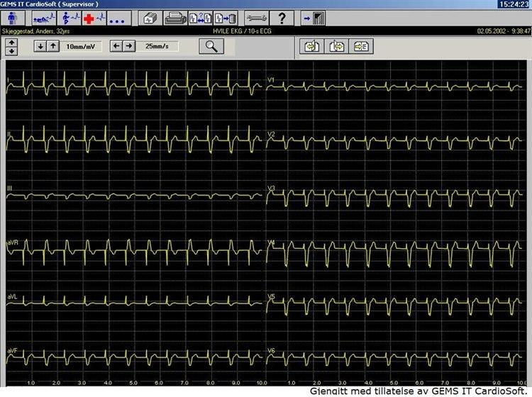
Task: Go to the previous page with the left-arrow page icon
Action: 311,46
